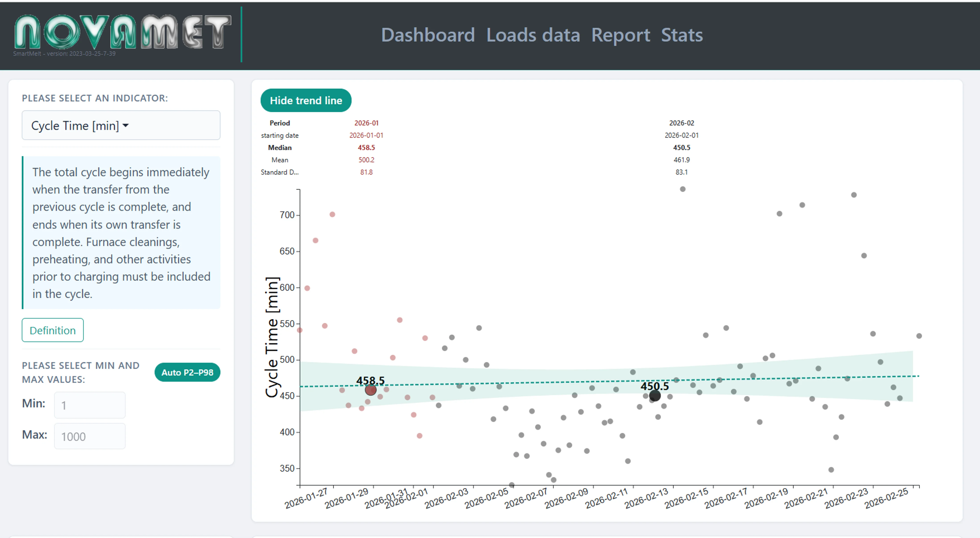Apply Auto P2–P98 range values
980x538 pixels.
(x=187, y=372)
